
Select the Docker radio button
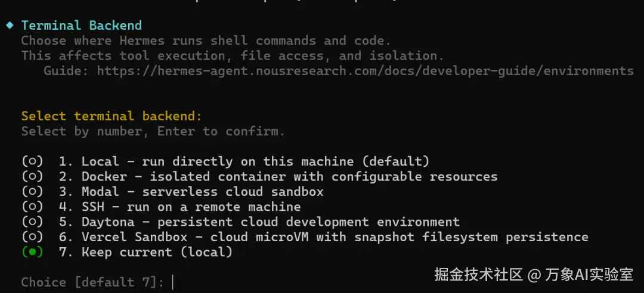32,176
